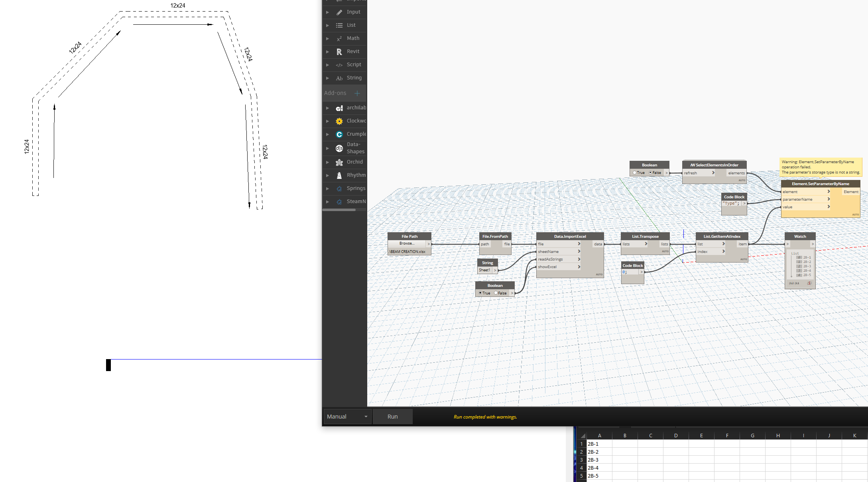Viewport: 868px width, 482px height.
Task: Expand the List library category
Action: tap(327, 26)
